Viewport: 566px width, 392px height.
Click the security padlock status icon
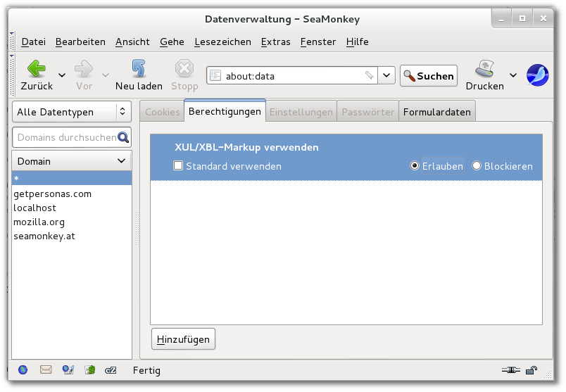click(533, 369)
